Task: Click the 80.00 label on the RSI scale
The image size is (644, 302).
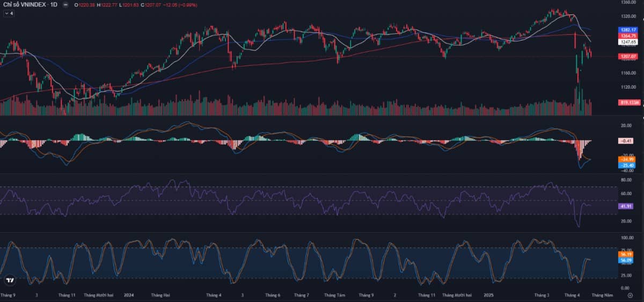Action: (x=627, y=180)
